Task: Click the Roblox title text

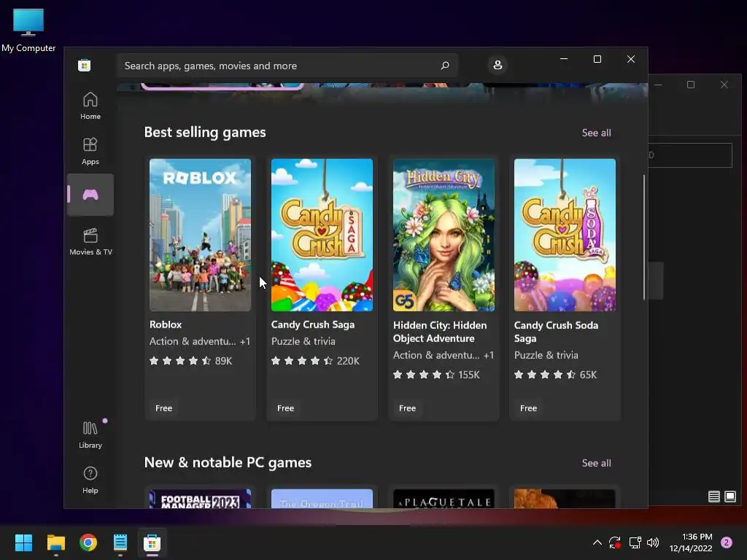Action: coord(166,324)
